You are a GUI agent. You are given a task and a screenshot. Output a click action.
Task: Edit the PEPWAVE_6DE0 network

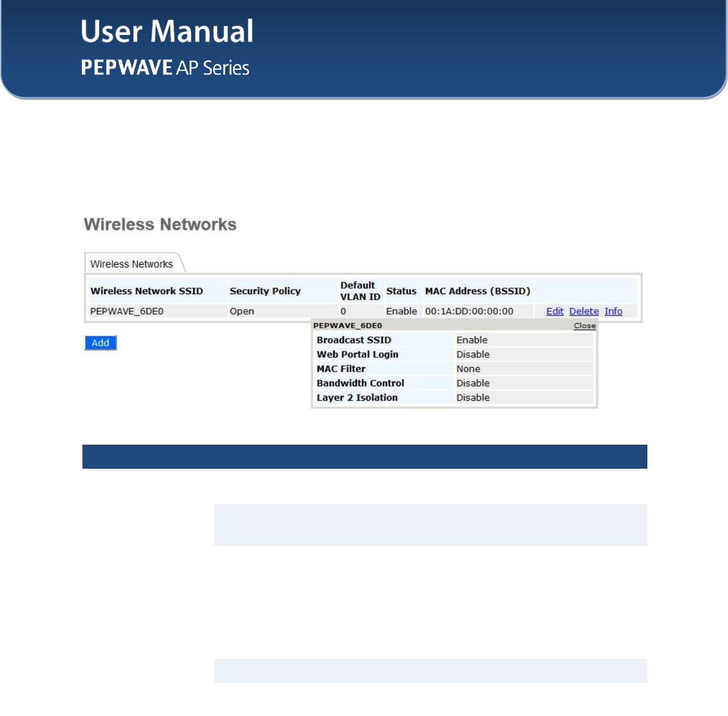[x=555, y=311]
